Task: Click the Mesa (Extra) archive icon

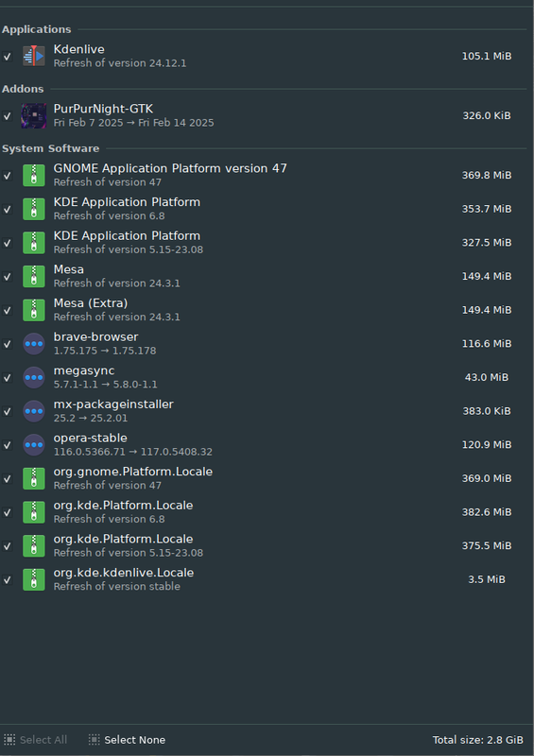Action: click(x=34, y=310)
